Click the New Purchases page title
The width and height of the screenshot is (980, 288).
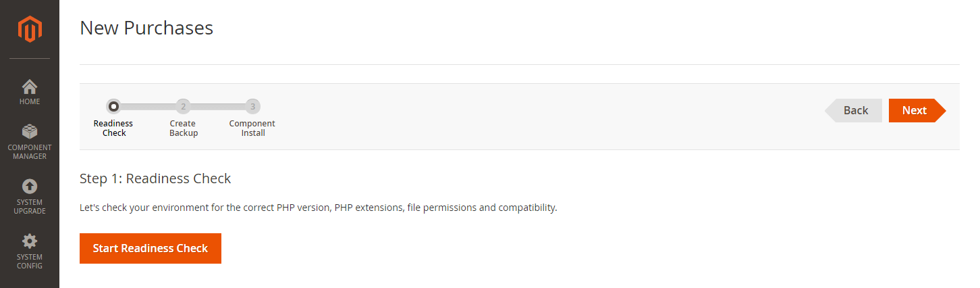pyautogui.click(x=146, y=28)
